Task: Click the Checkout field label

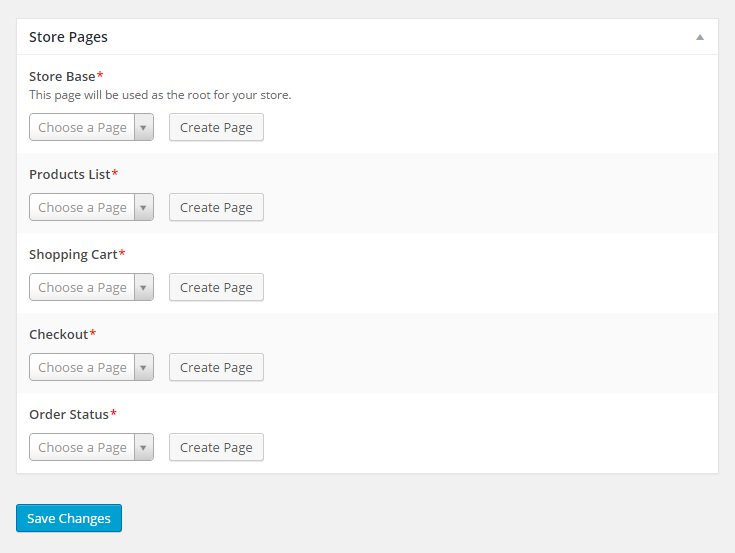Action: coord(58,334)
